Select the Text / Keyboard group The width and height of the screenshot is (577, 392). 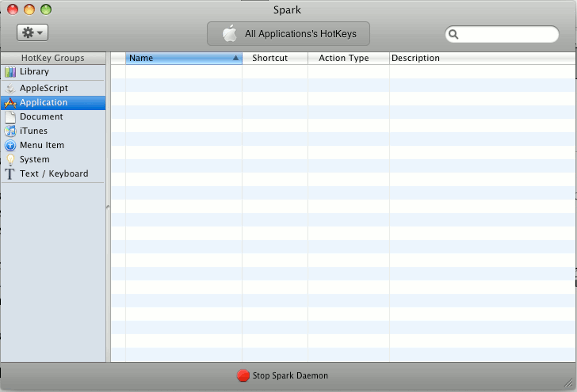pos(53,174)
